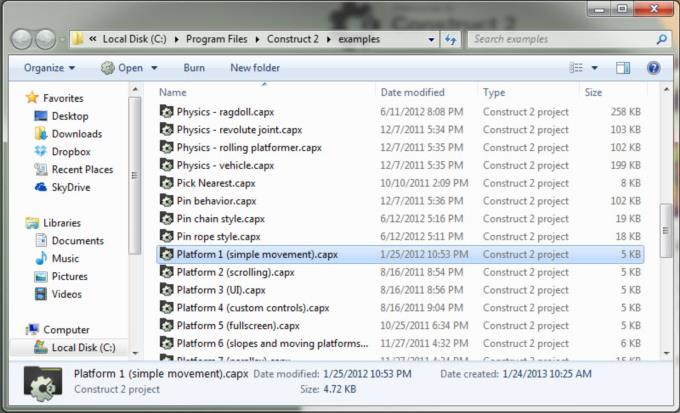This screenshot has width=680, height=413.
Task: Click the Burn toolbar button
Action: (x=194, y=68)
